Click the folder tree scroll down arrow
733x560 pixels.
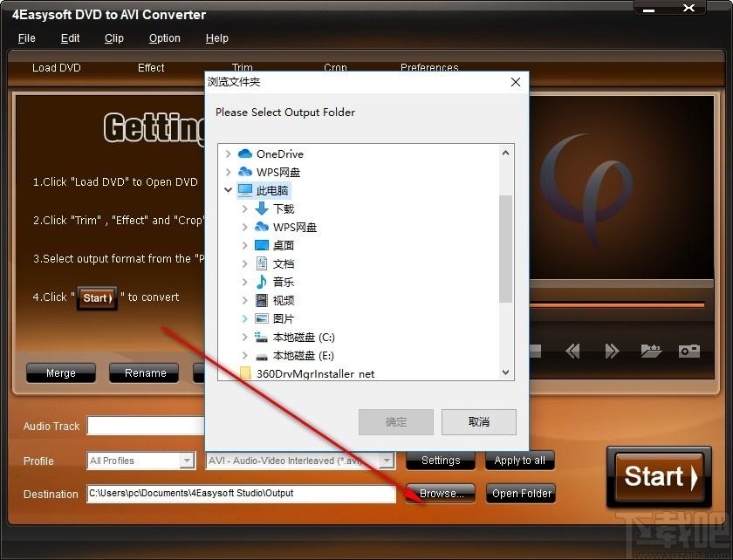[505, 372]
